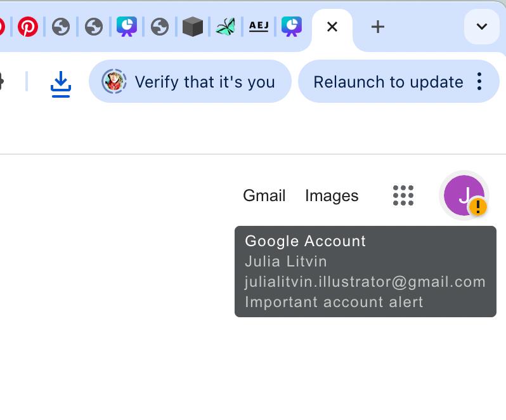This screenshot has width=506, height=420.
Task: Expand the tab search dropdown chevron
Action: (481, 27)
